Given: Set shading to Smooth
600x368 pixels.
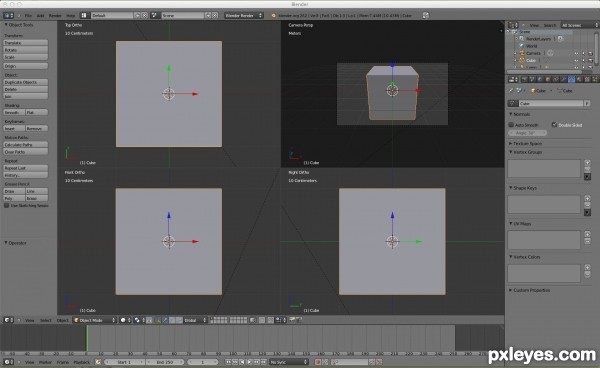Looking at the screenshot, I should coord(14,112).
